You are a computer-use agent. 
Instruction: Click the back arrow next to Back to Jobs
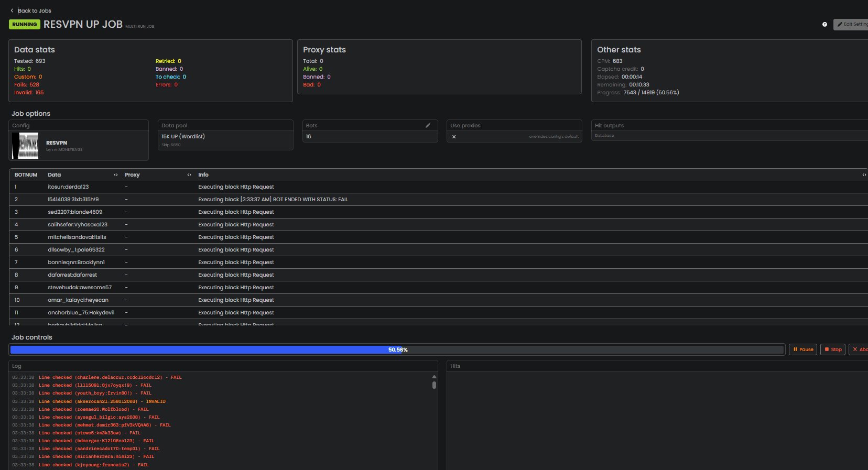(x=12, y=10)
